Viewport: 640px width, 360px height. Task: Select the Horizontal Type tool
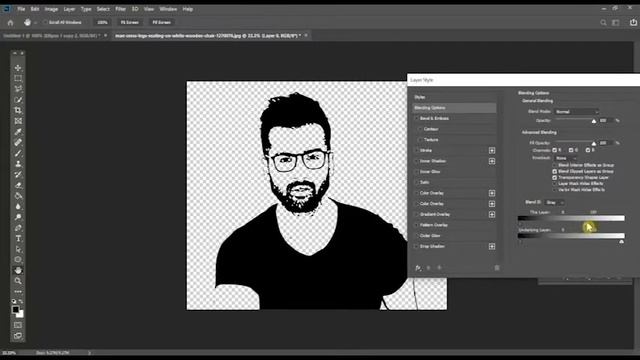18,238
